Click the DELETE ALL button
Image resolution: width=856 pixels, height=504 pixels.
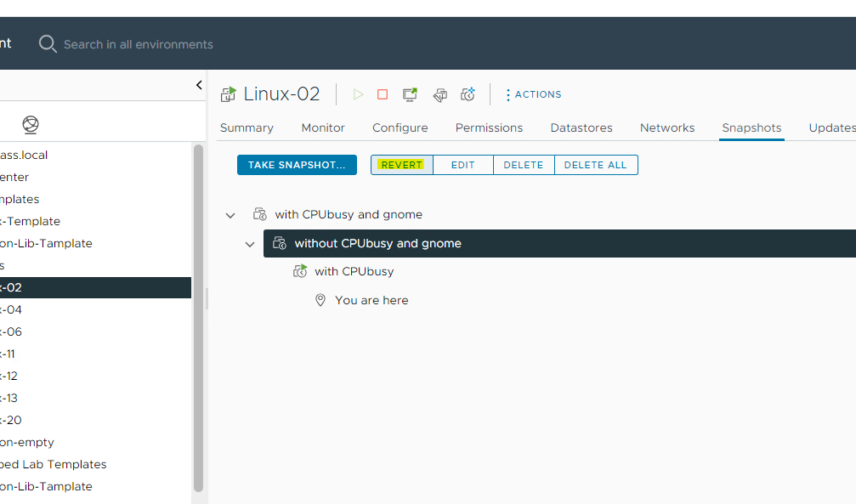(596, 165)
